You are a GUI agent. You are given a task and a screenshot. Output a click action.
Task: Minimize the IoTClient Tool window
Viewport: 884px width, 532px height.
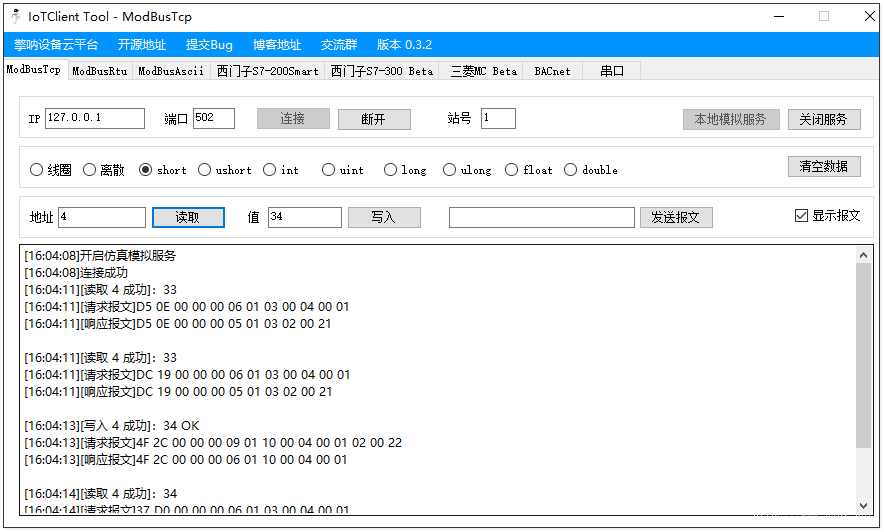click(779, 16)
